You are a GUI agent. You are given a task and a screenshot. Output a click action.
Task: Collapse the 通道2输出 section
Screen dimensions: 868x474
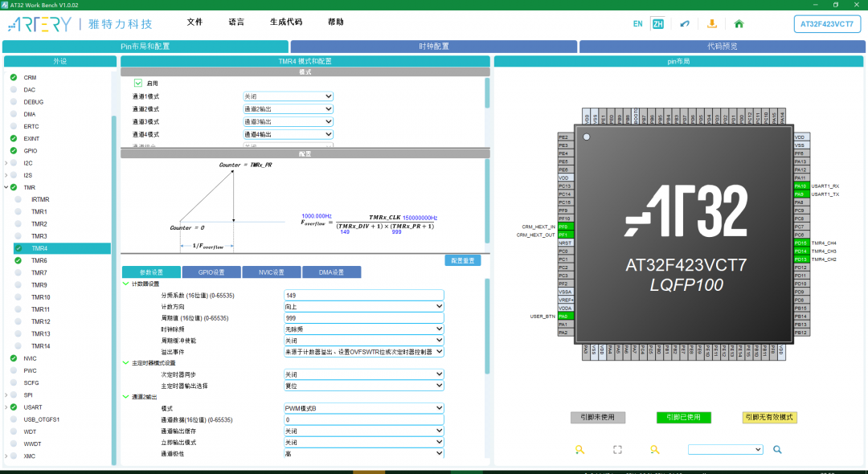pyautogui.click(x=125, y=397)
